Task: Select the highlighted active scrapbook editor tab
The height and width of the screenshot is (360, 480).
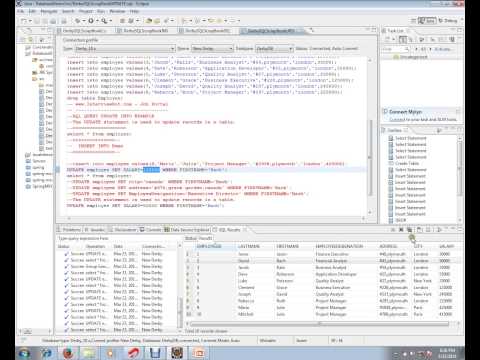Action: (272, 30)
